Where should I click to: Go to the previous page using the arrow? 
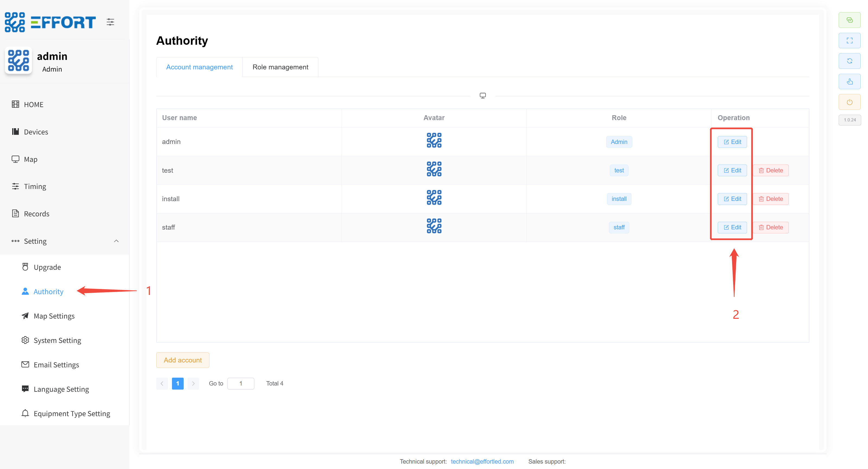(162, 384)
